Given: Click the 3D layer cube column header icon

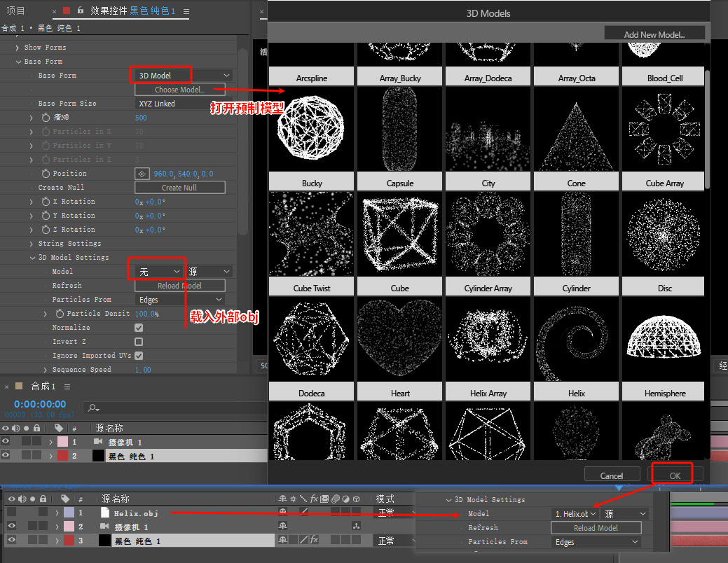Looking at the screenshot, I should pos(357,499).
